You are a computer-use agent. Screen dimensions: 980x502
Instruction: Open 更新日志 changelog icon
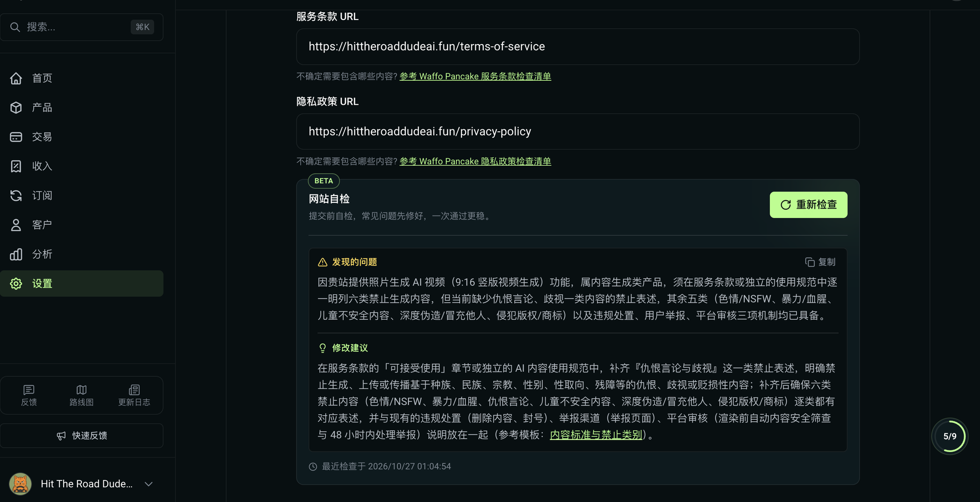click(134, 390)
